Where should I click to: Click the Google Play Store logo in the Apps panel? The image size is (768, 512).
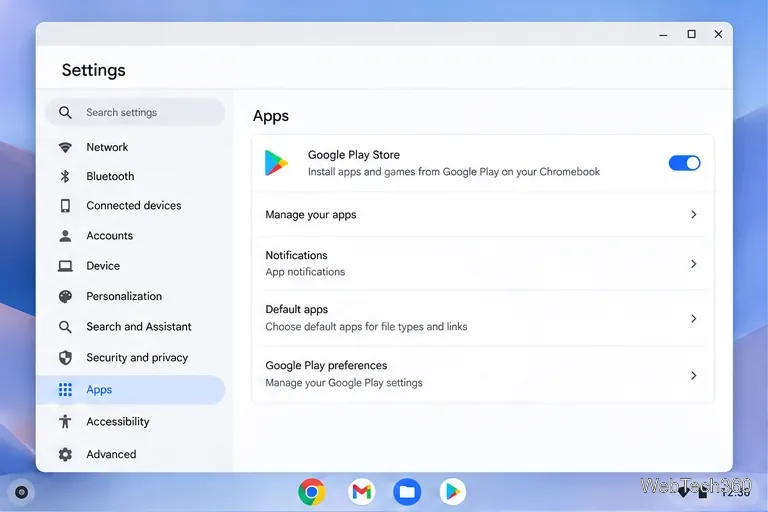[276, 163]
